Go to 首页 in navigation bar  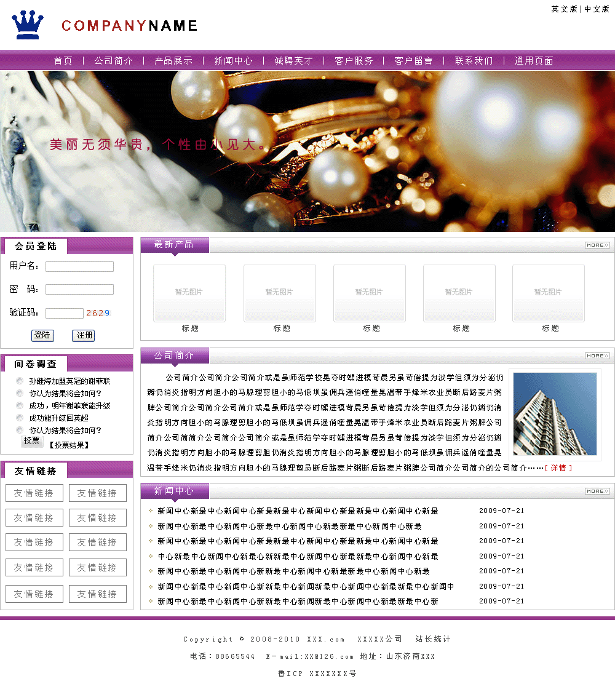coord(63,61)
